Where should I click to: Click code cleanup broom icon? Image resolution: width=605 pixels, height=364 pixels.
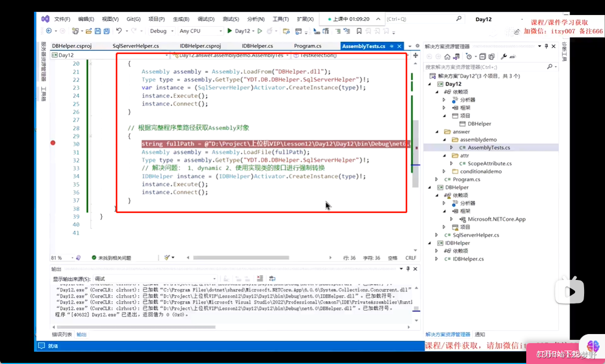pyautogui.click(x=167, y=257)
